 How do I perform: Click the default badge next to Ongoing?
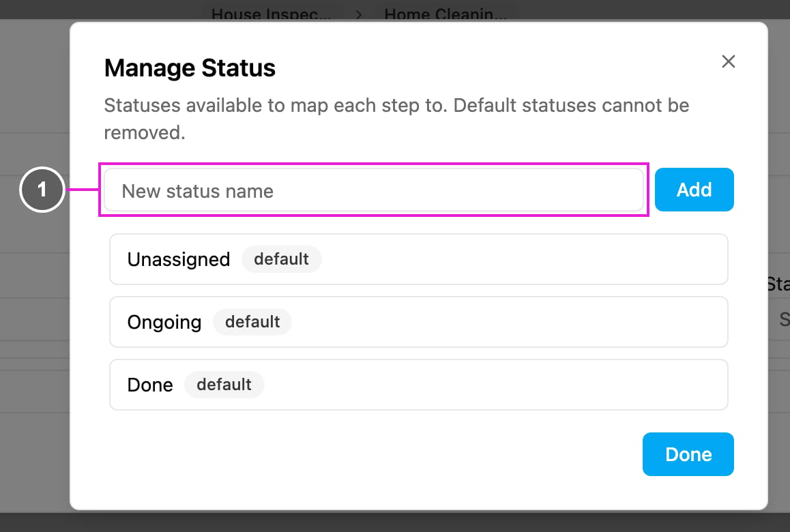coord(252,322)
